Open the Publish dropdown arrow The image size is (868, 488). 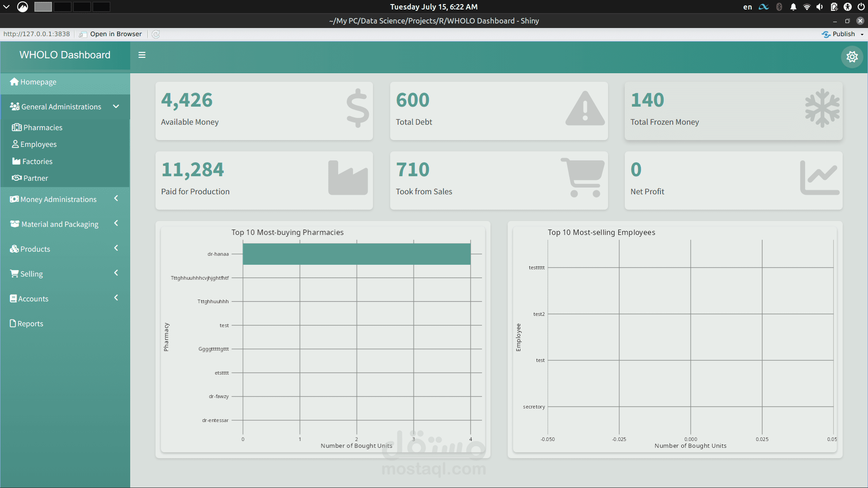click(x=862, y=34)
